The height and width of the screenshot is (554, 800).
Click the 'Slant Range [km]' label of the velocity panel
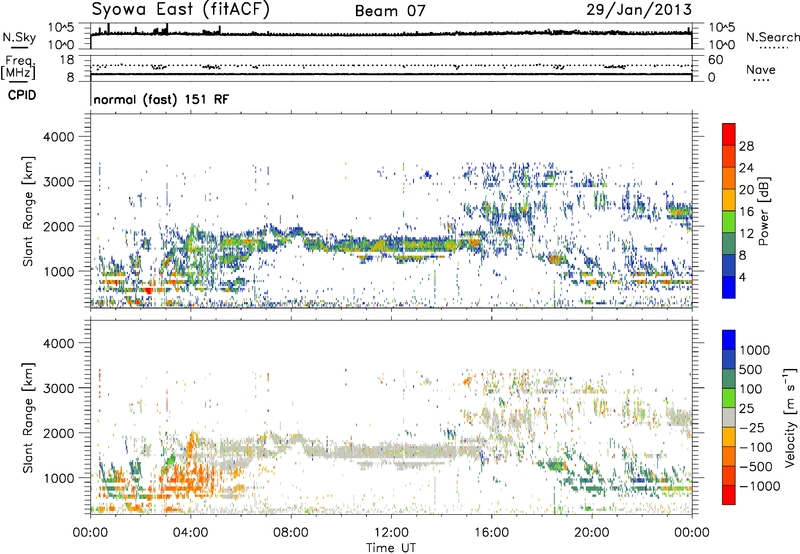pos(28,418)
